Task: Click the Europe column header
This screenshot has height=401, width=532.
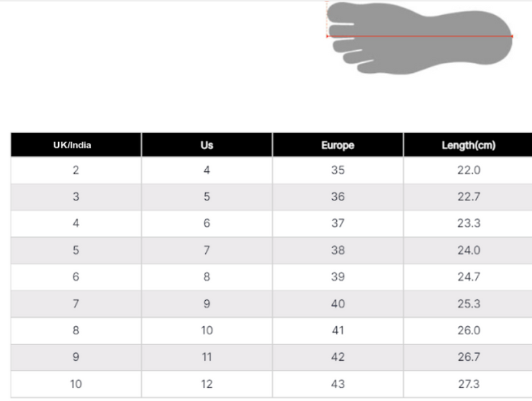Action: [x=338, y=145]
